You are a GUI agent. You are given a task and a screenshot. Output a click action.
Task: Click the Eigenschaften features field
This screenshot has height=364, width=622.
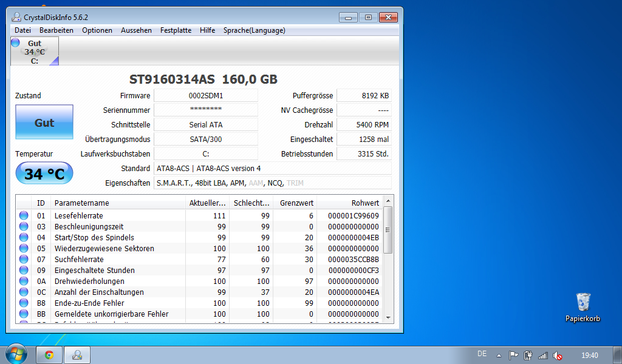[273, 183]
